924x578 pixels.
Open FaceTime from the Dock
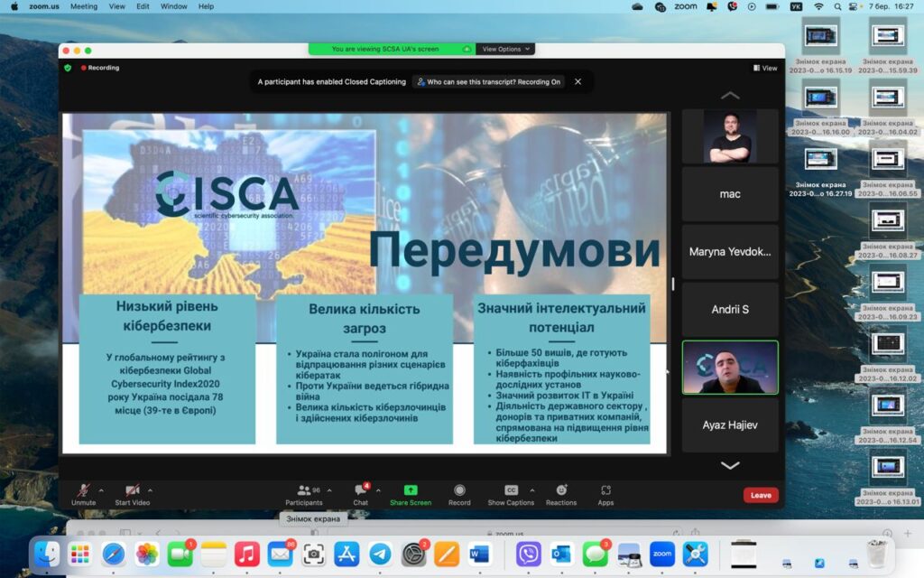pyautogui.click(x=180, y=554)
